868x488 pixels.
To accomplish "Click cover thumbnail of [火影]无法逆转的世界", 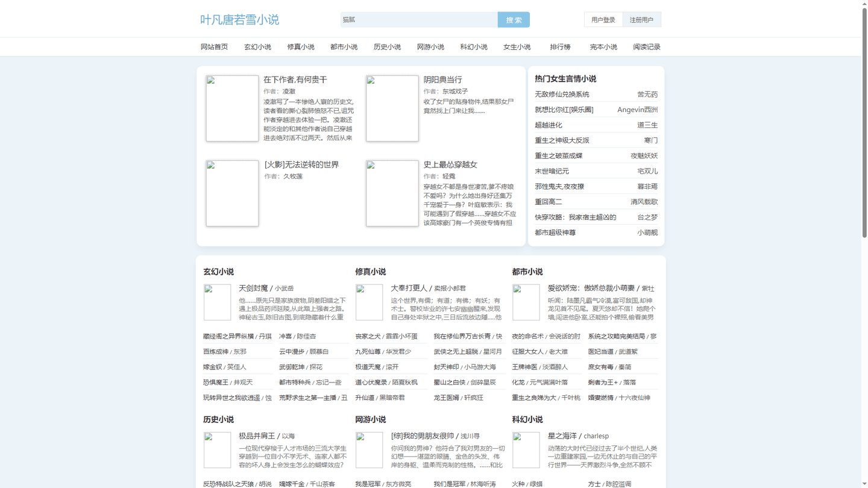I will coord(232,193).
